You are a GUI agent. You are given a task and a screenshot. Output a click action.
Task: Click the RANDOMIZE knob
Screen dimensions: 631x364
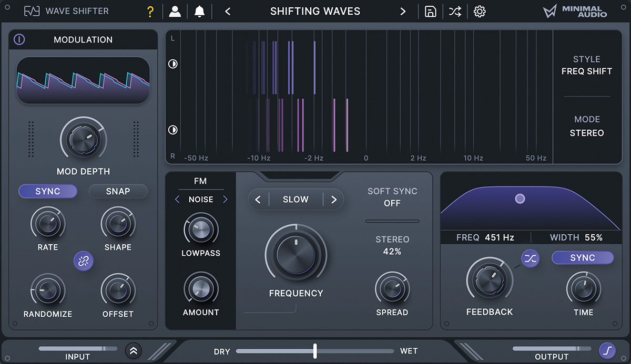tap(48, 290)
